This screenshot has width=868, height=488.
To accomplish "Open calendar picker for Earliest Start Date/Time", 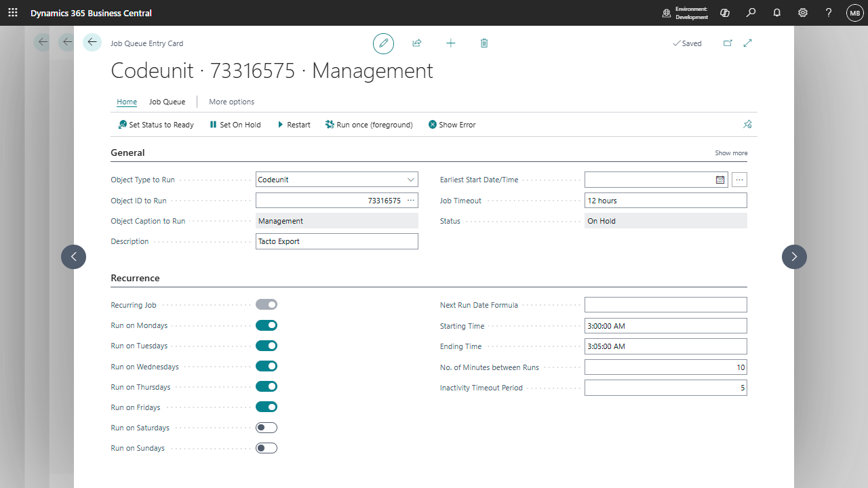I will [720, 180].
